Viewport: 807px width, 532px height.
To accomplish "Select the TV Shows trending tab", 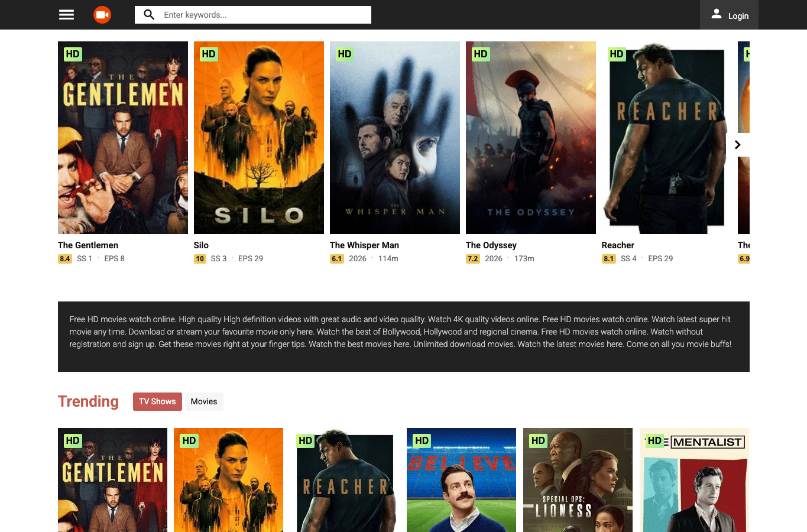I will coord(157,401).
